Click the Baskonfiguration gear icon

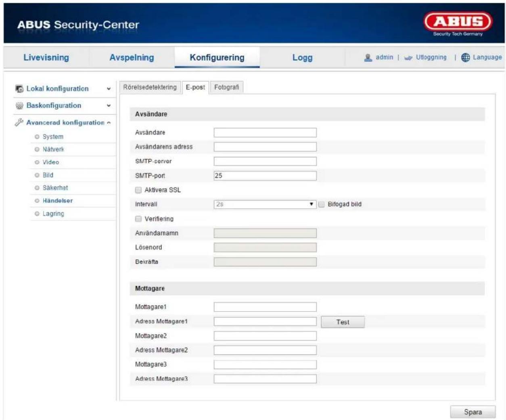[19, 106]
